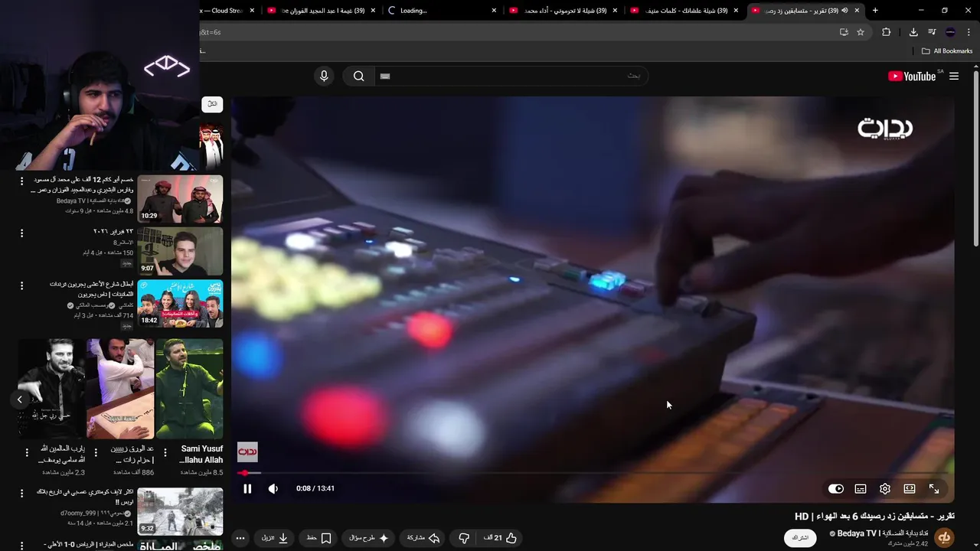Open options for the ٢٣ فبراير ٢٠٢٦ video
The height and width of the screenshot is (551, 980).
tap(21, 233)
